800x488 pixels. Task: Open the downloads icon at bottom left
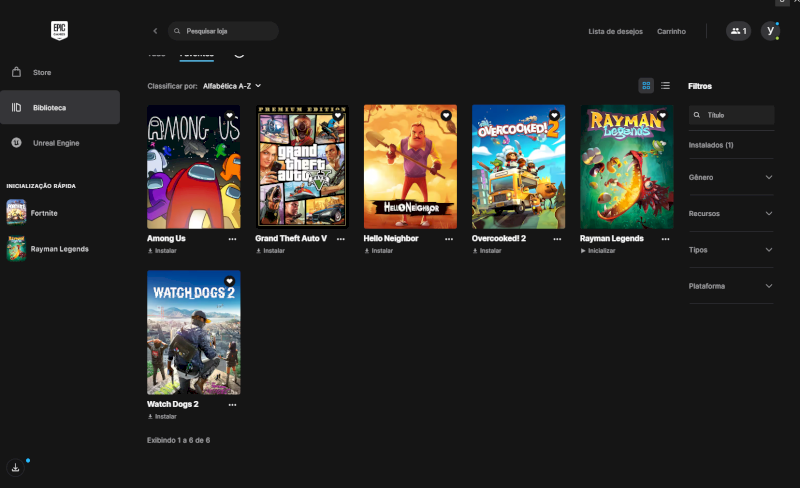16,467
